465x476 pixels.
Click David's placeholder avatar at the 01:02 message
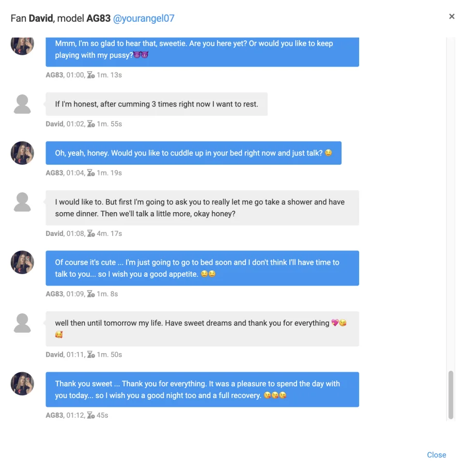tap(22, 104)
